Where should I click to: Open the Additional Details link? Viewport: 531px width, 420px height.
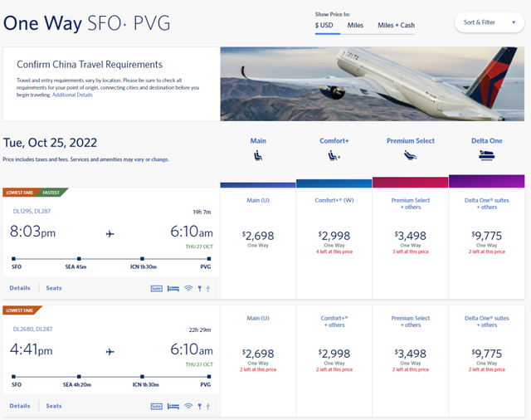pyautogui.click(x=72, y=95)
